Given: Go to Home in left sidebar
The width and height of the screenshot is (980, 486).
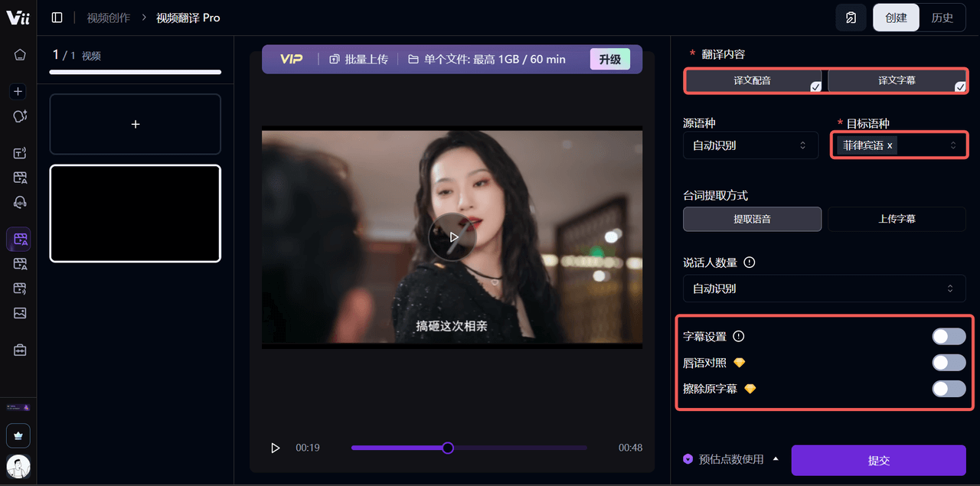Looking at the screenshot, I should 20,54.
